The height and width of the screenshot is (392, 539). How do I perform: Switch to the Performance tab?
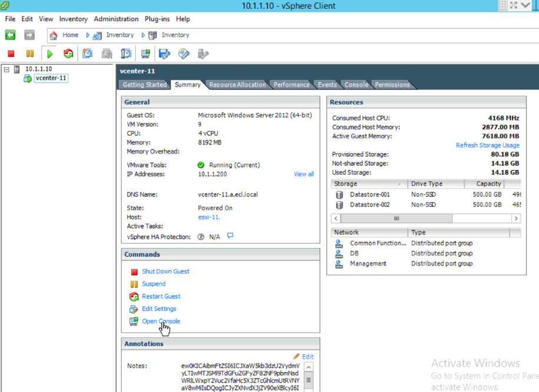pos(291,84)
